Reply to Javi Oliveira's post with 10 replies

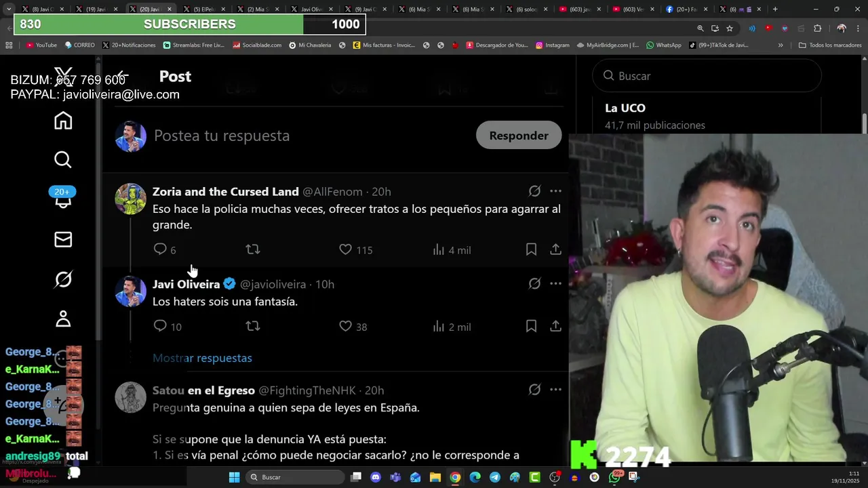pyautogui.click(x=167, y=327)
